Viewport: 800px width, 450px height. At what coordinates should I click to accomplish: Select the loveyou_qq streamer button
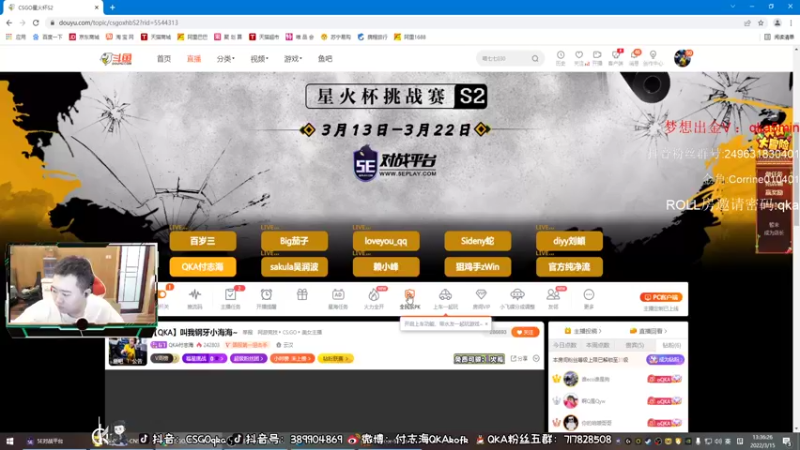(386, 241)
